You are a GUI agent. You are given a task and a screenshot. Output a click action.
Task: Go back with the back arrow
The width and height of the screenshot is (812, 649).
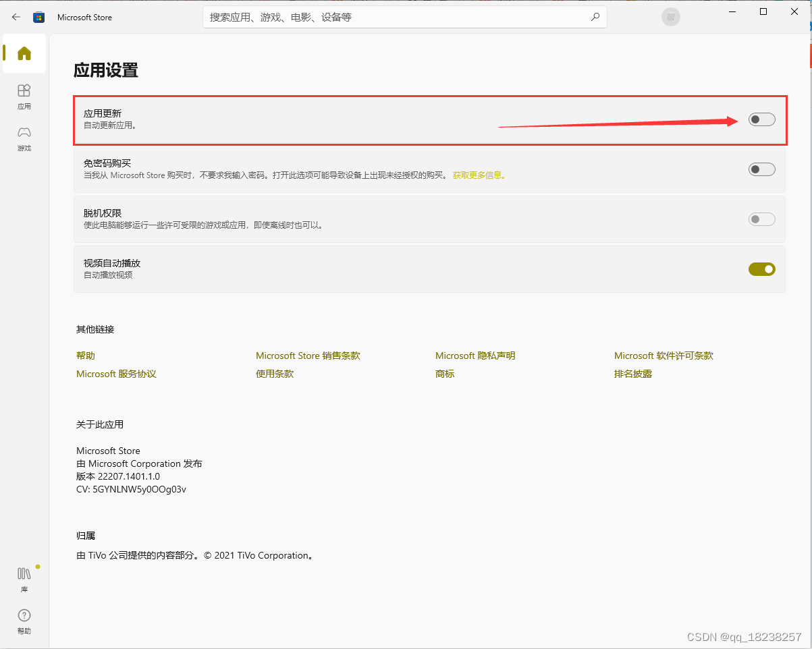(x=16, y=18)
